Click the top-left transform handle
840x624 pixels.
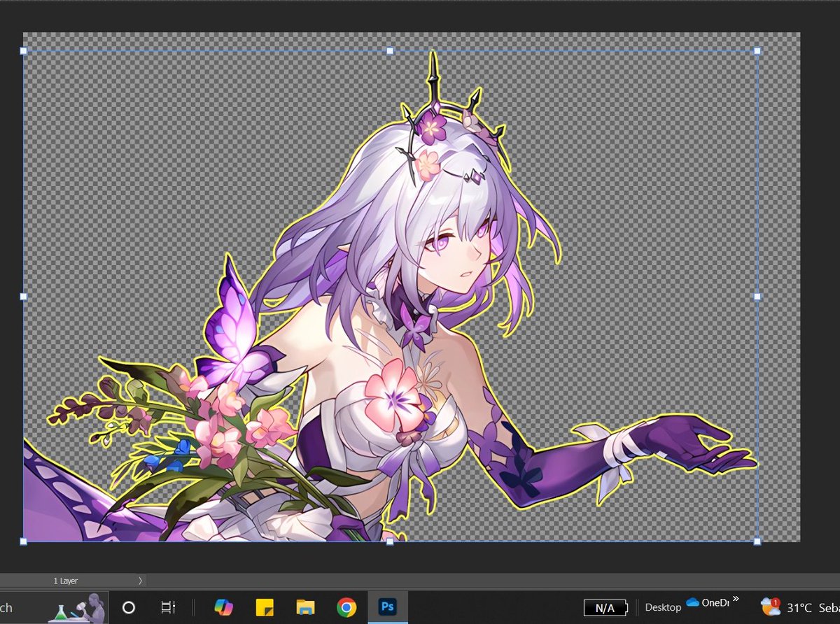click(23, 51)
